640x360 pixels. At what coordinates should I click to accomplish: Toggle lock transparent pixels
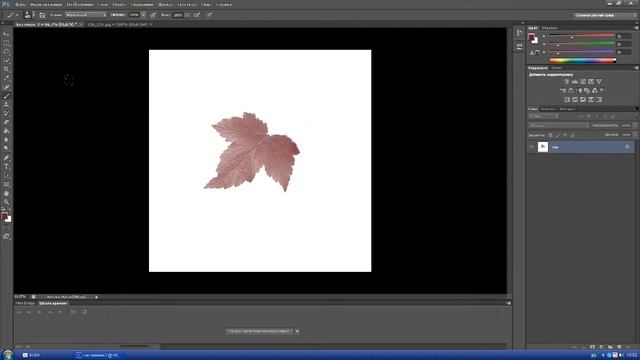[550, 135]
